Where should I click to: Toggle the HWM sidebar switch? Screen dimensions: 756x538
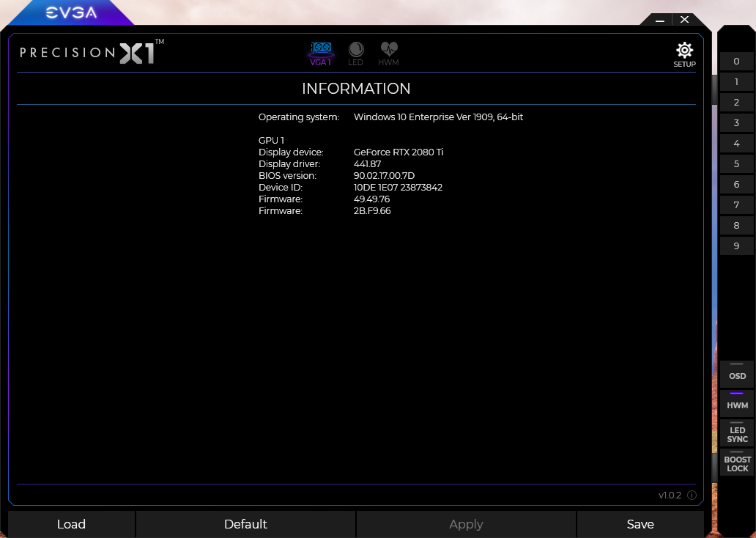click(737, 403)
